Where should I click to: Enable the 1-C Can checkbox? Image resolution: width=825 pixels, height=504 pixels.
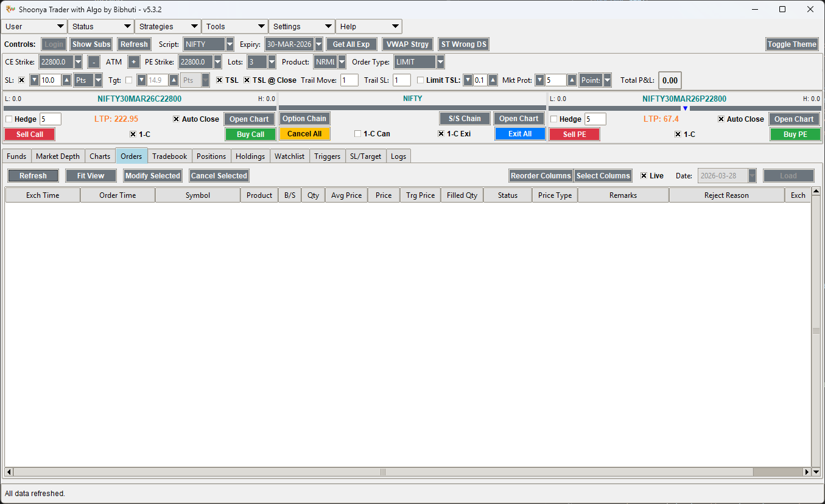click(357, 133)
